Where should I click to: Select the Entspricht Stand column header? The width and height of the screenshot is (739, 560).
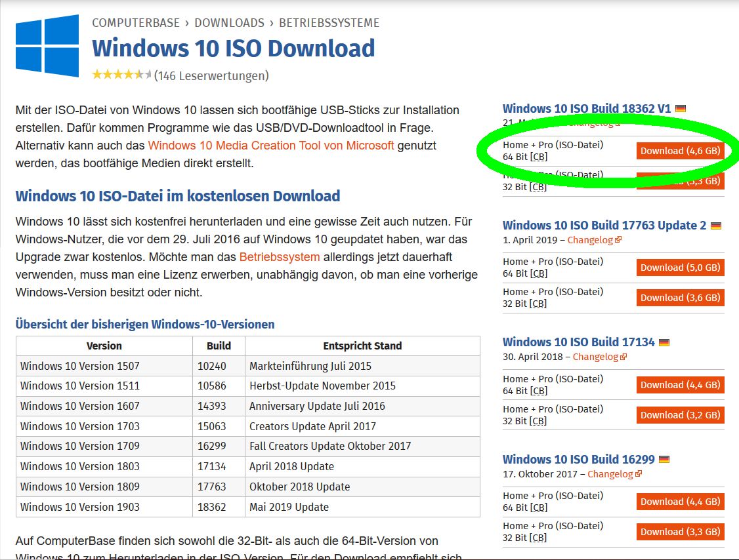(x=362, y=346)
